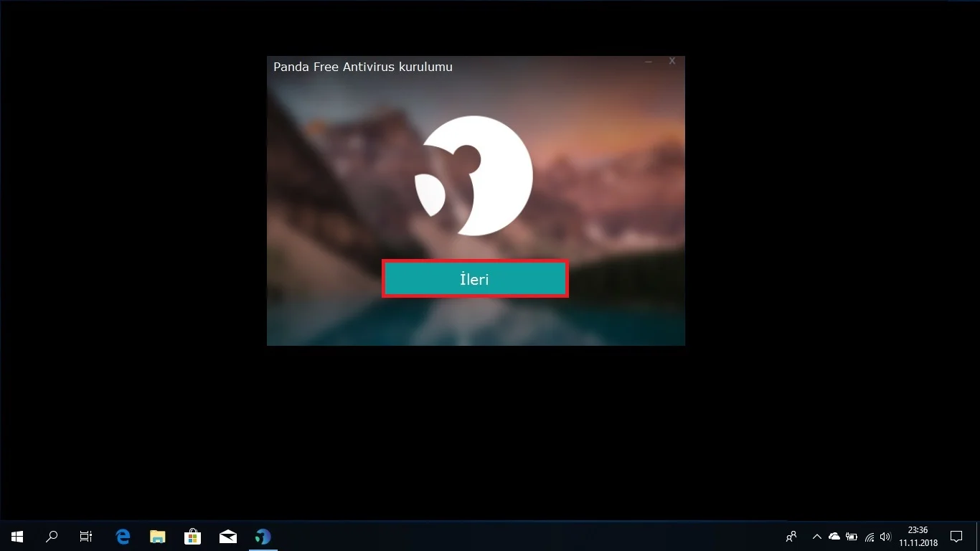The width and height of the screenshot is (980, 551).
Task: Open Task View on the taskbar
Action: [x=86, y=537]
